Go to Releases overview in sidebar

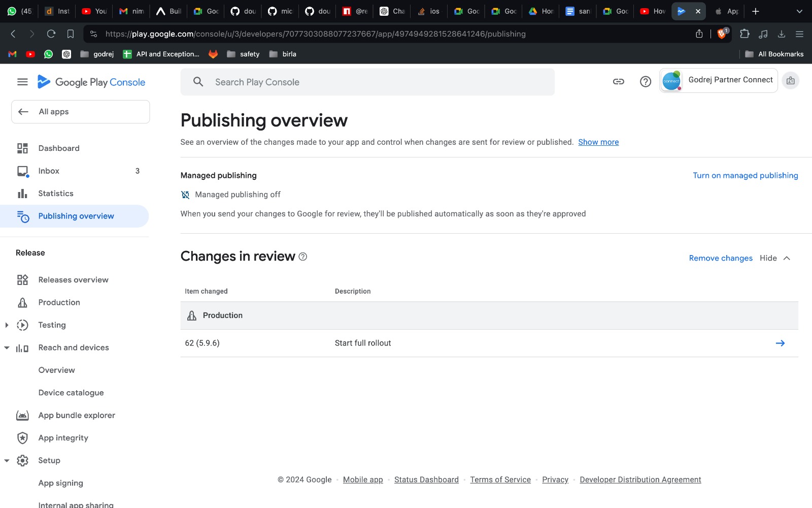click(73, 280)
